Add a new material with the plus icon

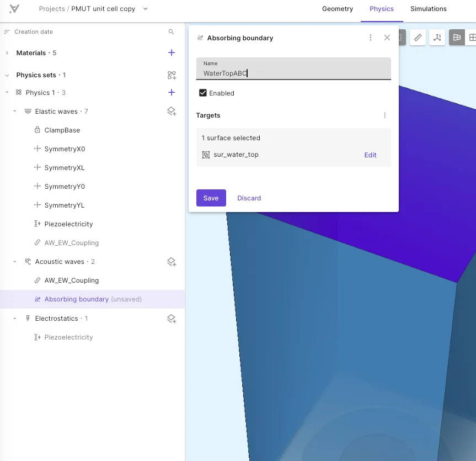point(172,52)
